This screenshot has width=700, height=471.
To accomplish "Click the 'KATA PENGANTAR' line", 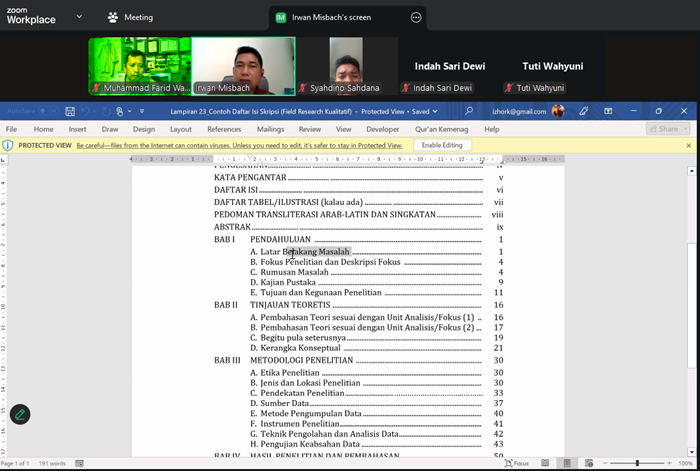I will point(359,178).
